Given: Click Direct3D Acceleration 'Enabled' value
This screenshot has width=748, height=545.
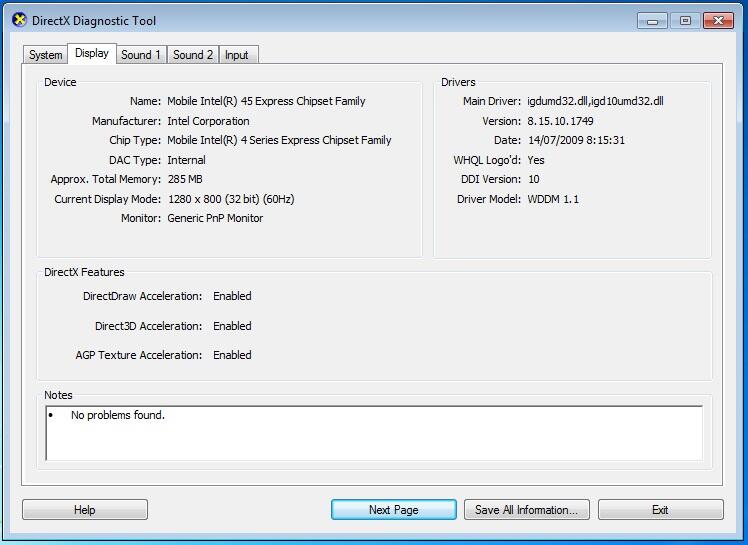Looking at the screenshot, I should tap(232, 326).
